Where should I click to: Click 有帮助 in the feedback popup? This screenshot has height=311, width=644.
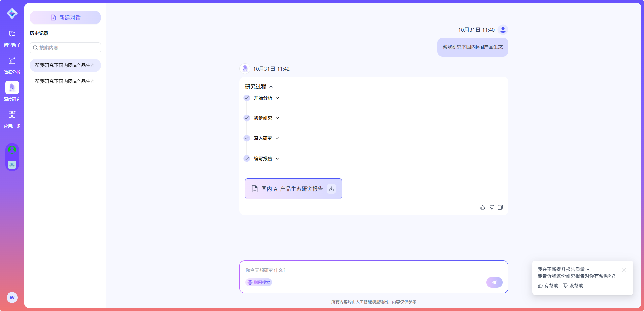pos(548,286)
